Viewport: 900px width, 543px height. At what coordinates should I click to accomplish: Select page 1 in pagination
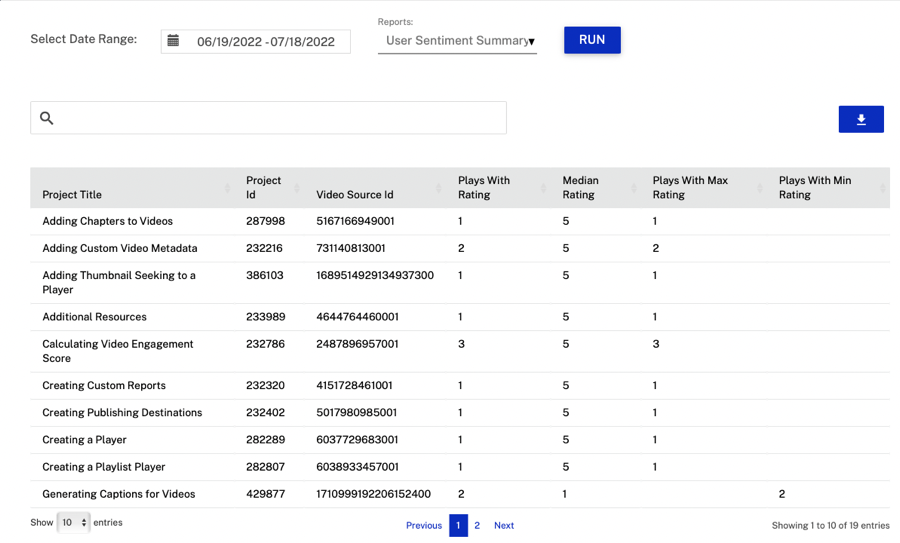click(458, 525)
